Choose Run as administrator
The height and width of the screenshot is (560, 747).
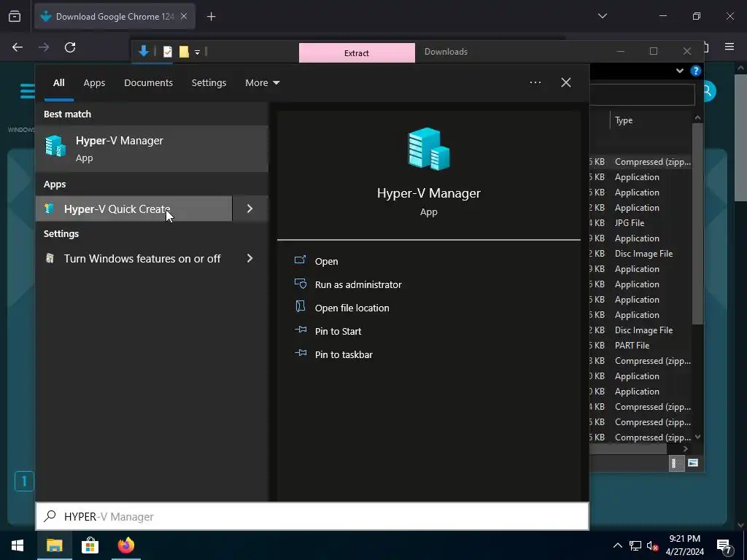click(x=358, y=285)
